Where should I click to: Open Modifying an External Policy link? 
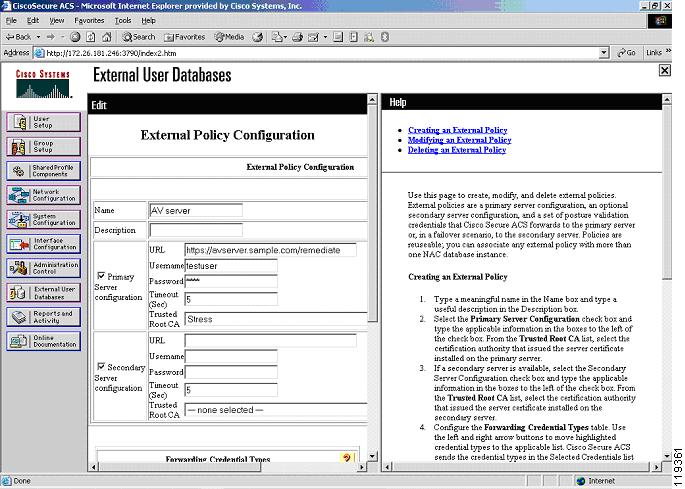(x=460, y=140)
